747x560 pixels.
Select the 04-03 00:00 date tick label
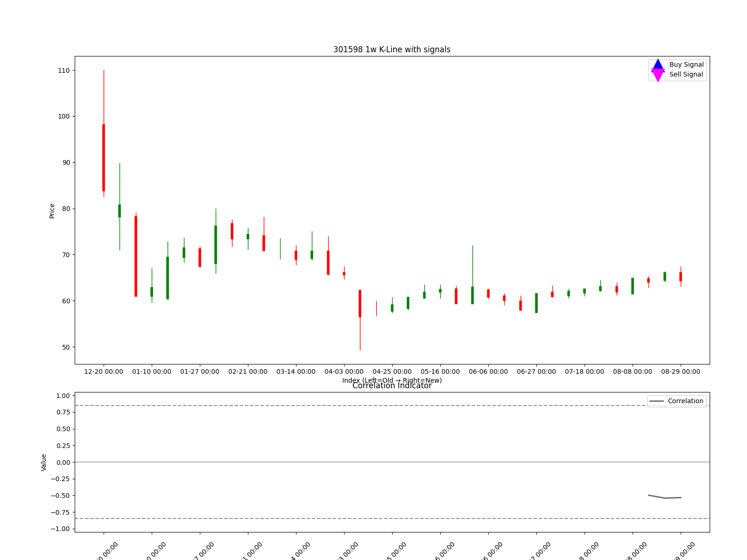tap(344, 372)
